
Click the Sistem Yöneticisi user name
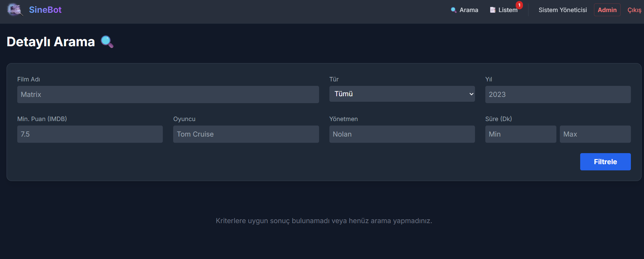pos(563,10)
